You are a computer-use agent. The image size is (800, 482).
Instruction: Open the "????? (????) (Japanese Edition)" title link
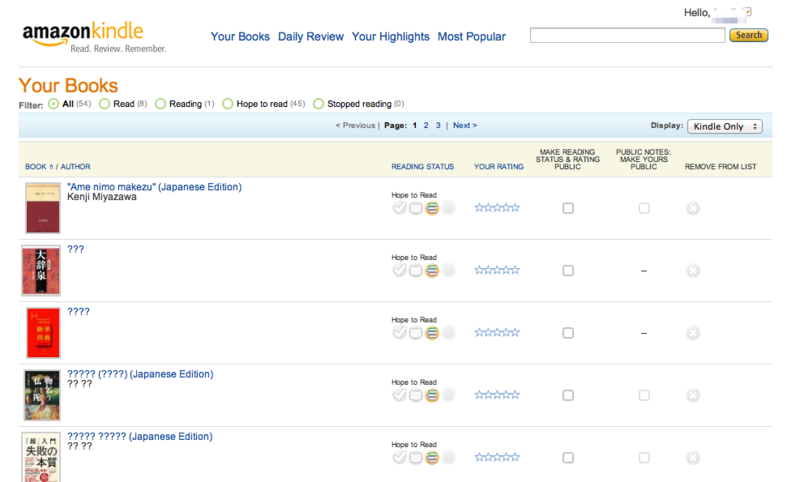(140, 374)
